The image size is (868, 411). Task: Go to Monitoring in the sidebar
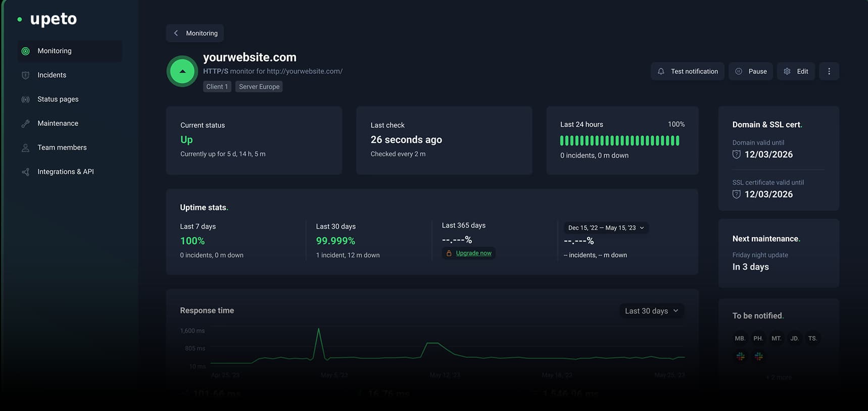(70, 51)
